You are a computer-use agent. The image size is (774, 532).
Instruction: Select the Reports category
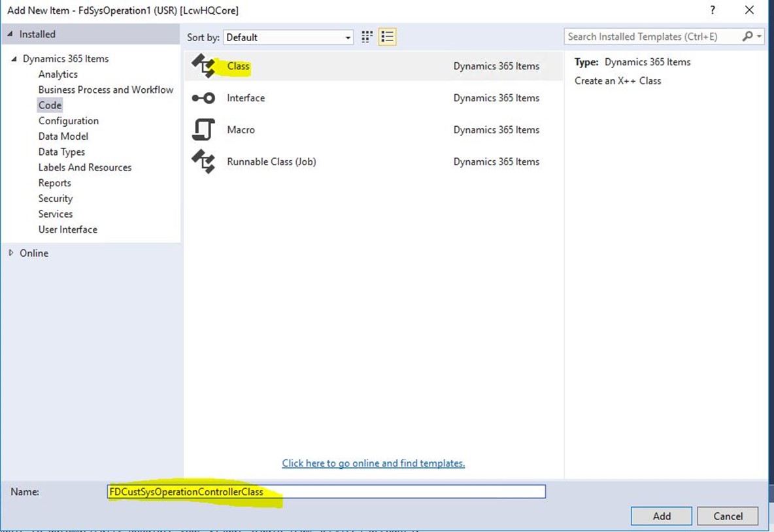tap(55, 183)
